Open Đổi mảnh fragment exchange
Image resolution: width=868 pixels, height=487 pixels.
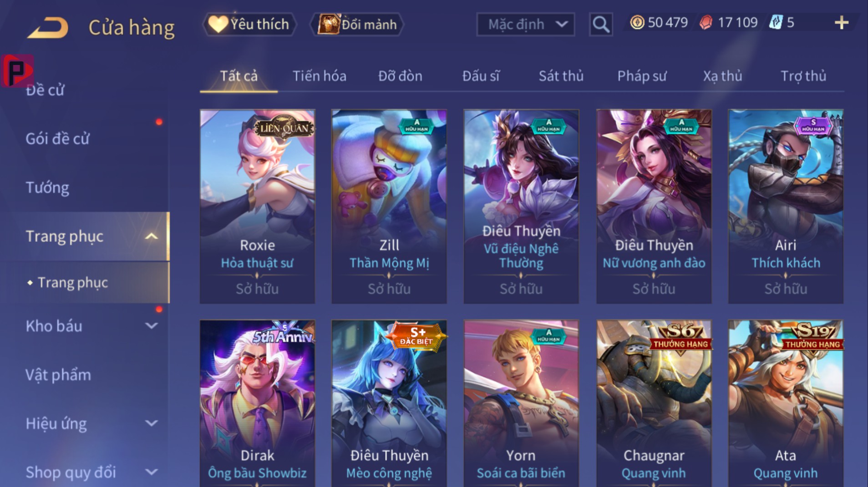pos(357,24)
